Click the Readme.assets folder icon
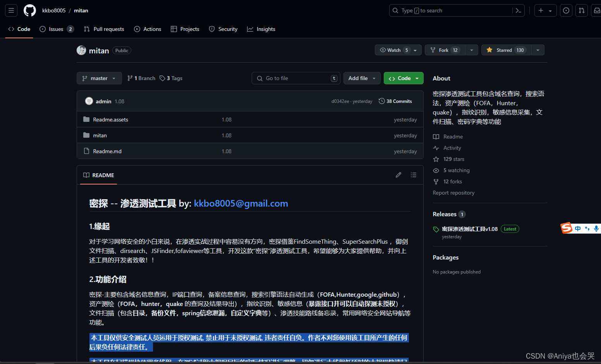The height and width of the screenshot is (364, 601). tap(86, 120)
